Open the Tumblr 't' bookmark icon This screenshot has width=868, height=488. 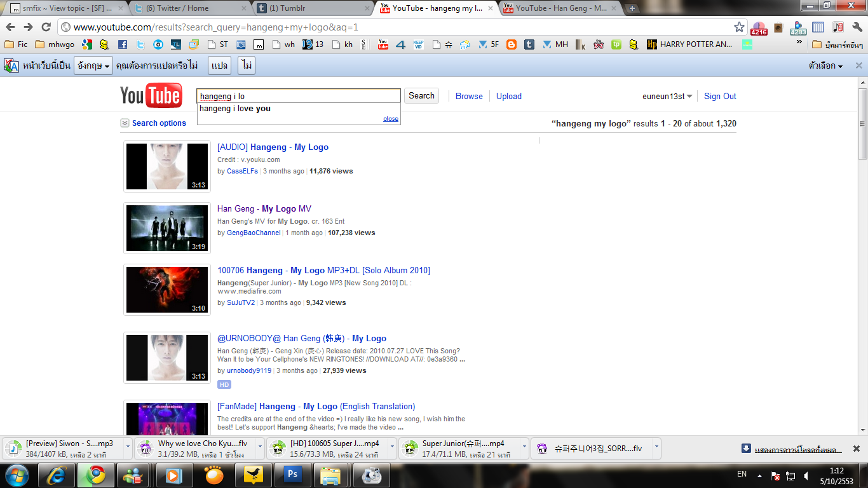pos(529,44)
